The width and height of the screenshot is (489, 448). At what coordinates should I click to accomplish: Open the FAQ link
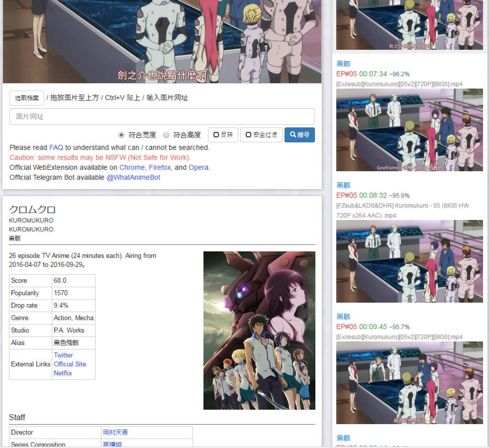(56, 147)
